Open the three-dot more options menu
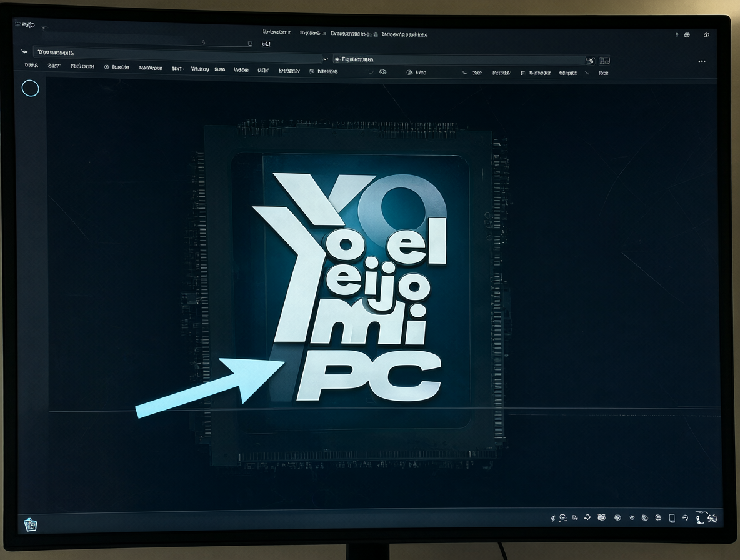The height and width of the screenshot is (560, 740). (x=702, y=61)
